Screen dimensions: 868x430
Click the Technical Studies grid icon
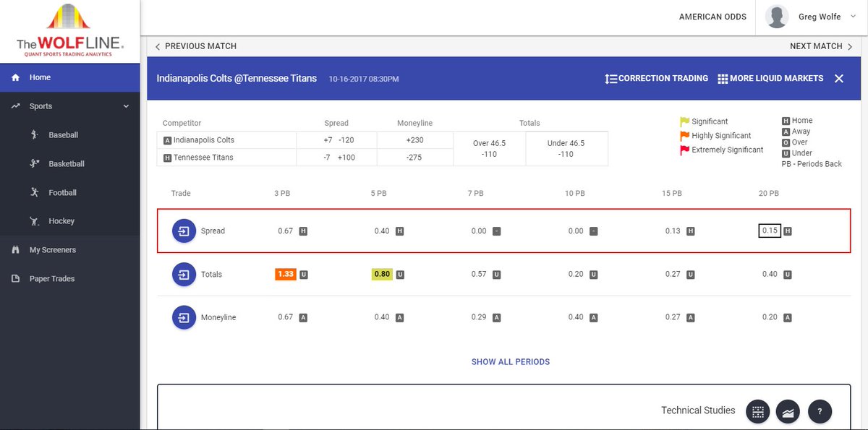point(757,411)
